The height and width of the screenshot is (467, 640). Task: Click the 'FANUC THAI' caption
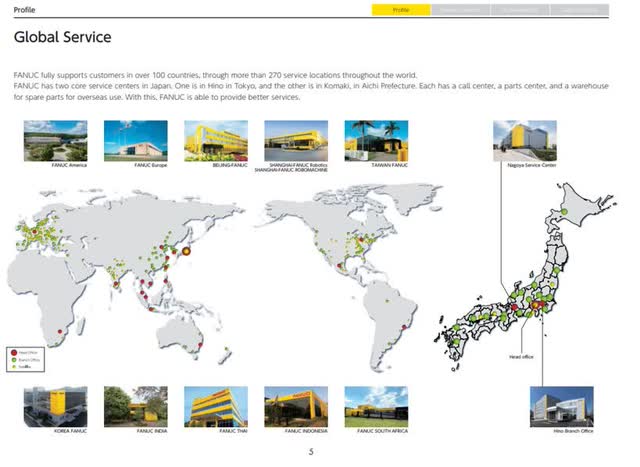(x=233, y=431)
